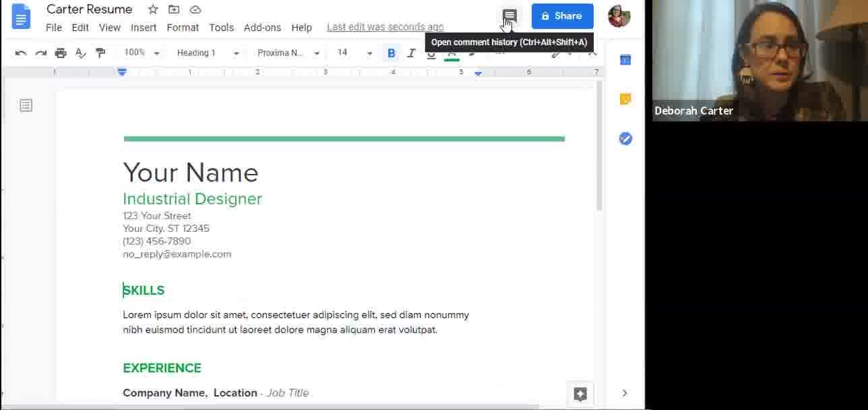Image resolution: width=868 pixels, height=410 pixels.
Task: Open the document outline icon
Action: pyautogui.click(x=26, y=105)
